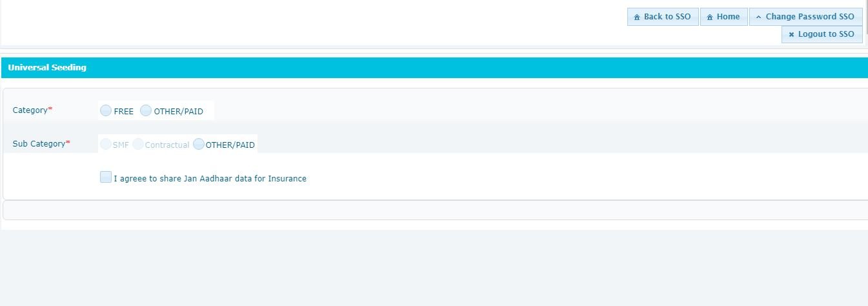Tick the Jan Aadhaar data sharing checkbox
The image size is (868, 306).
[106, 178]
